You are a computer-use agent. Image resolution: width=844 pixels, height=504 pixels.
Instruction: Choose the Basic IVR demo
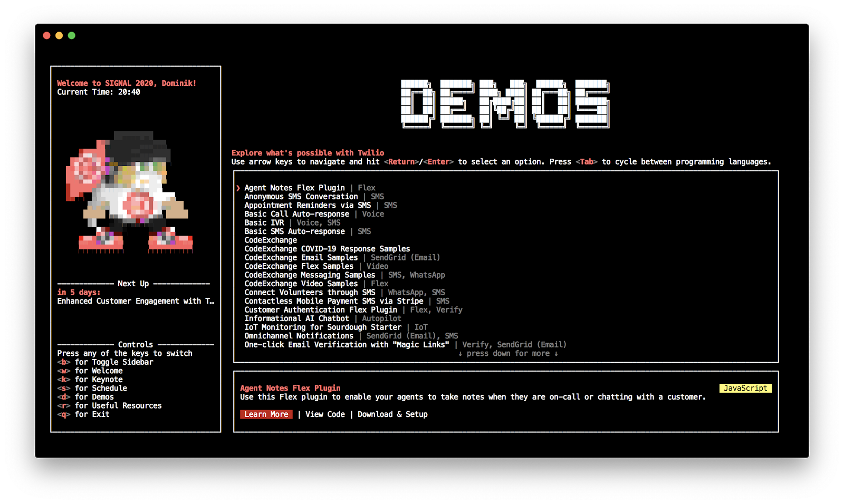(292, 222)
